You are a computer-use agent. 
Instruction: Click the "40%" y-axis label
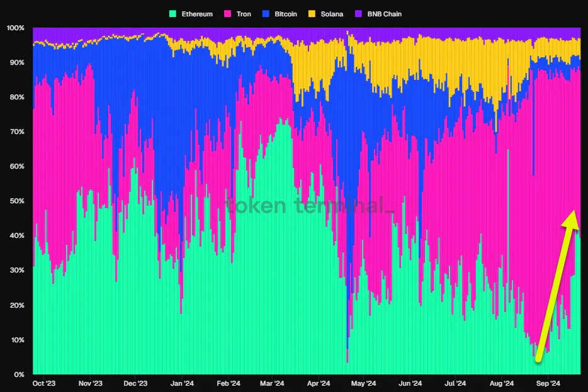(17, 235)
